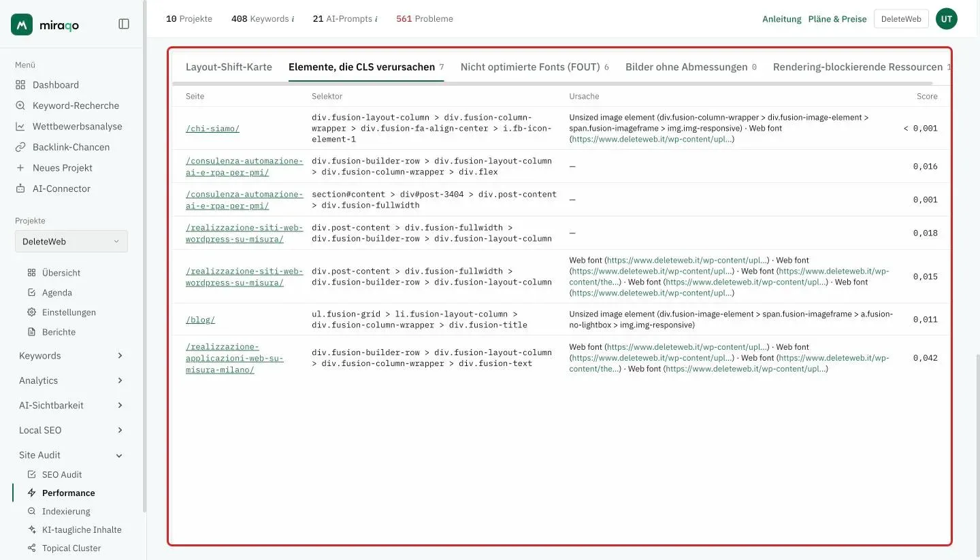The width and height of the screenshot is (980, 560).
Task: Open the UT user avatar menu
Action: 947,19
